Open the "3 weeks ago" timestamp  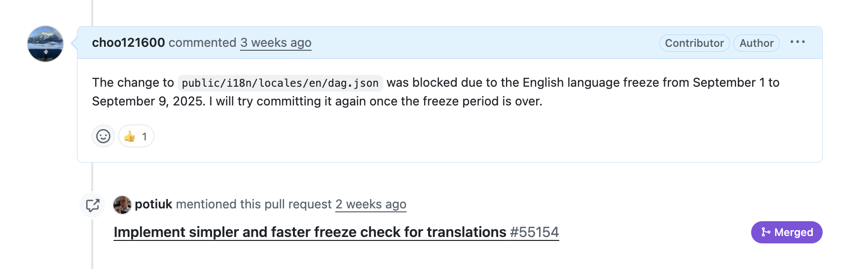276,43
